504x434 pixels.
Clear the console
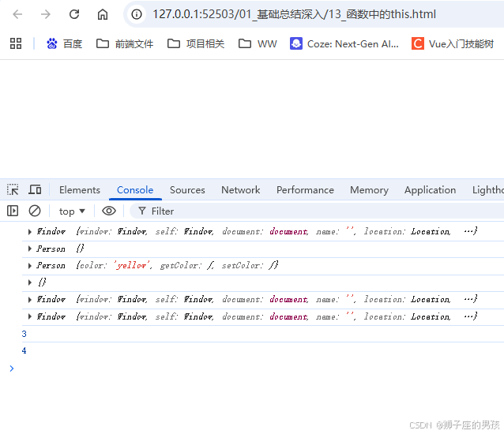click(x=35, y=211)
